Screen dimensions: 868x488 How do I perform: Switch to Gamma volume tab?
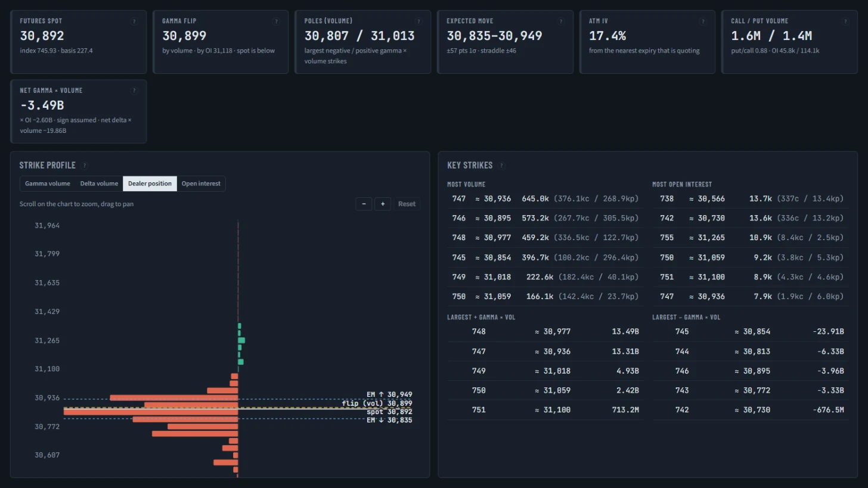48,184
